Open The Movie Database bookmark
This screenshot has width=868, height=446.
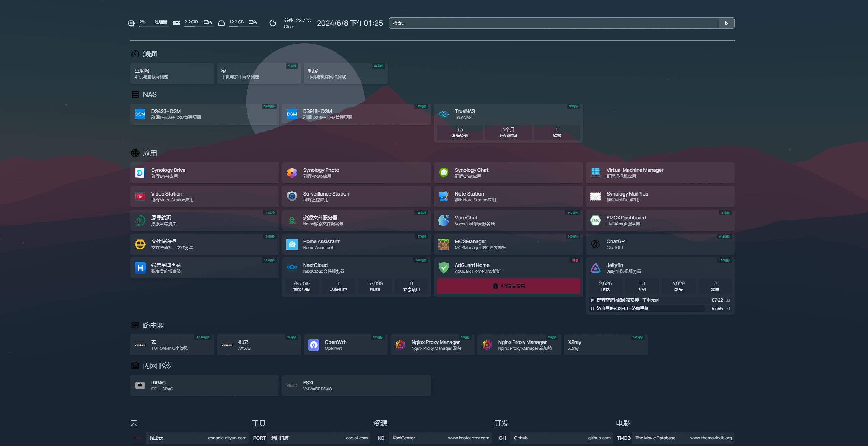point(675,438)
